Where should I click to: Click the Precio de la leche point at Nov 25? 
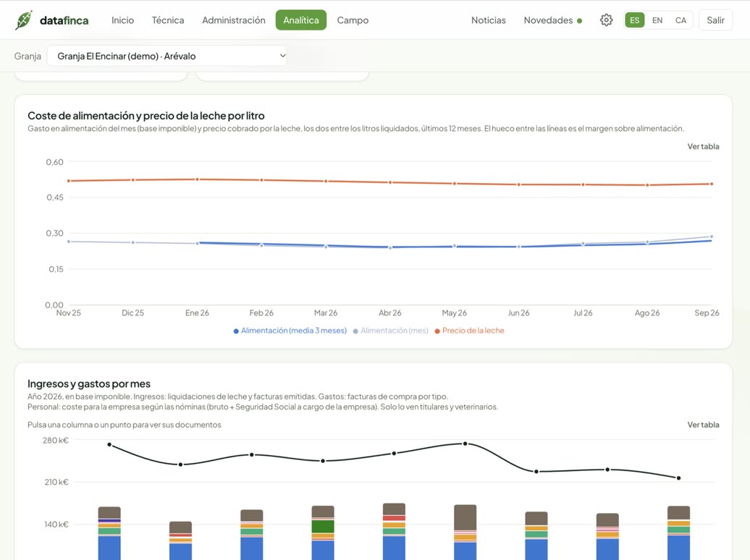pyautogui.click(x=69, y=181)
